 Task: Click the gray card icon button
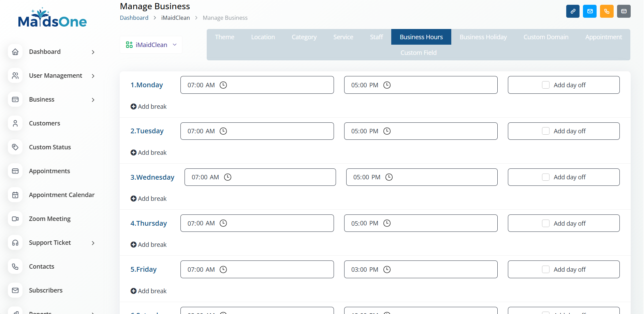(x=624, y=11)
